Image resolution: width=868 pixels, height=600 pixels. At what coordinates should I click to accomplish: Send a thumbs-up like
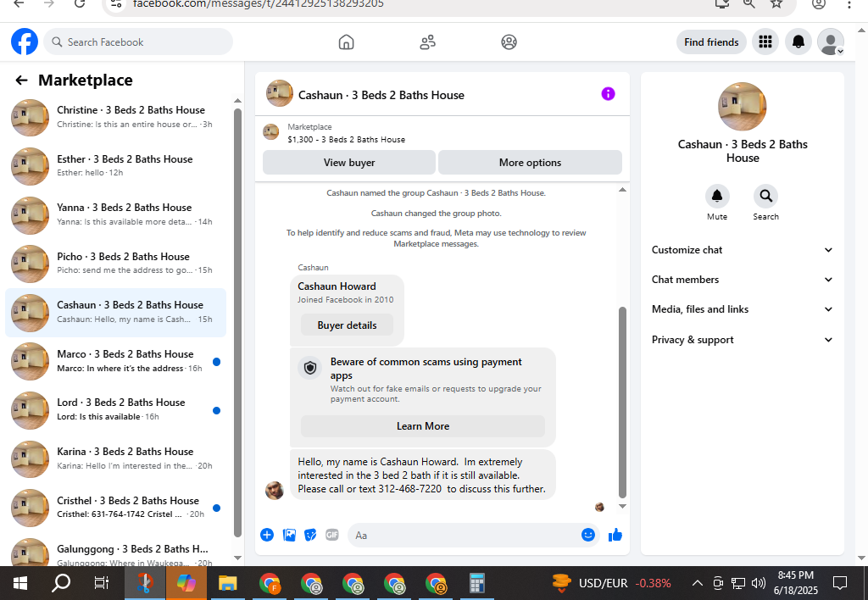[x=615, y=535]
